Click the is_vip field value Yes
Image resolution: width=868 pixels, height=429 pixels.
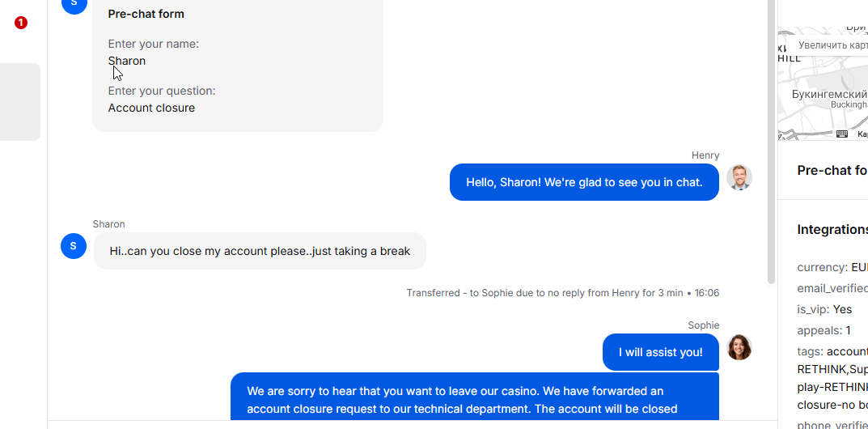(842, 309)
